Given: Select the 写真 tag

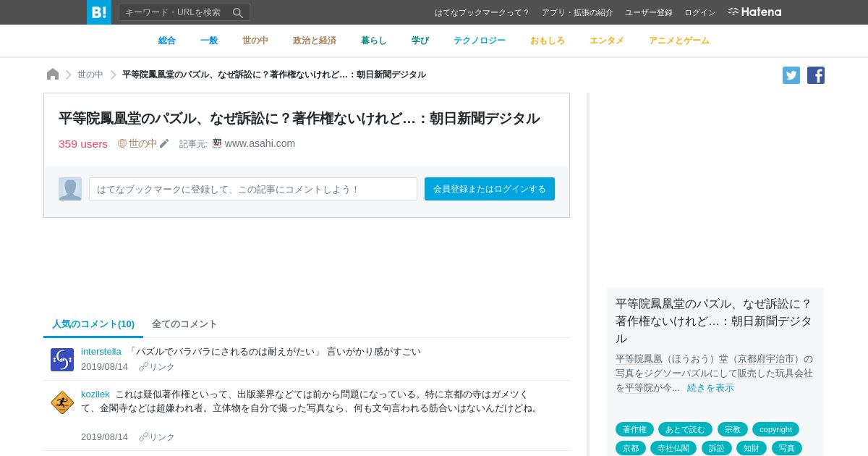Looking at the screenshot, I should pyautogui.click(x=787, y=448).
